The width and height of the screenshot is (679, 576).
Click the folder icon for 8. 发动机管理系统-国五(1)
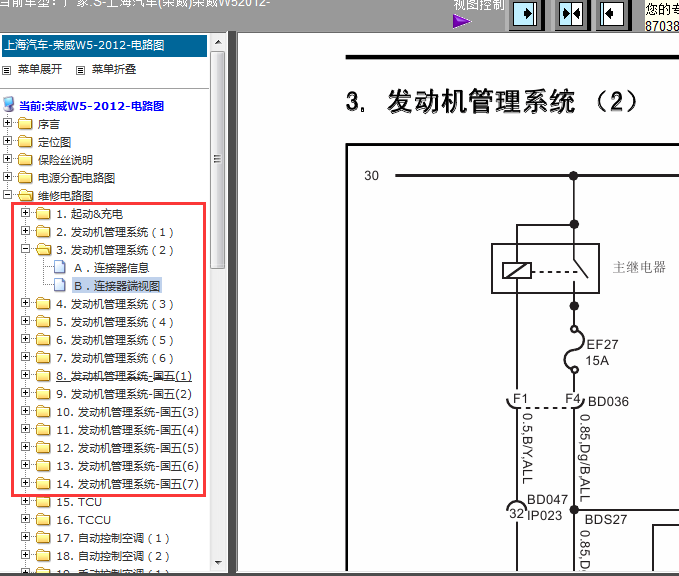(43, 375)
